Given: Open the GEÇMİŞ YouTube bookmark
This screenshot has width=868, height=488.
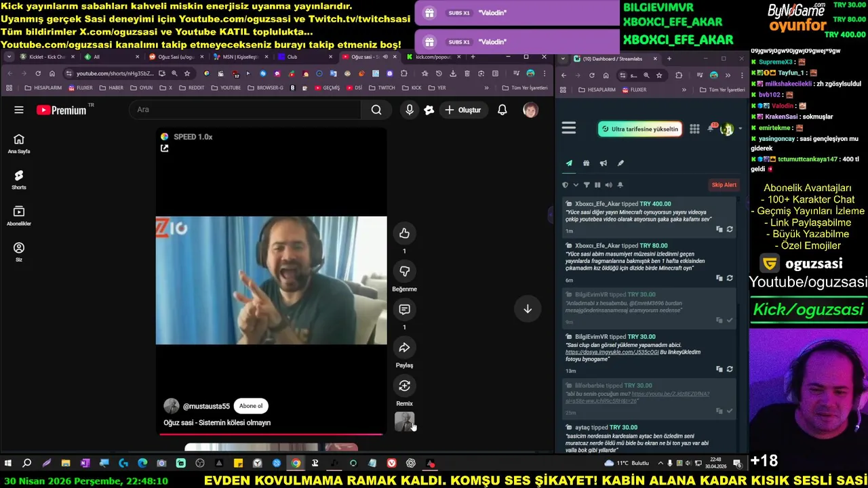Looking at the screenshot, I should pyautogui.click(x=327, y=88).
